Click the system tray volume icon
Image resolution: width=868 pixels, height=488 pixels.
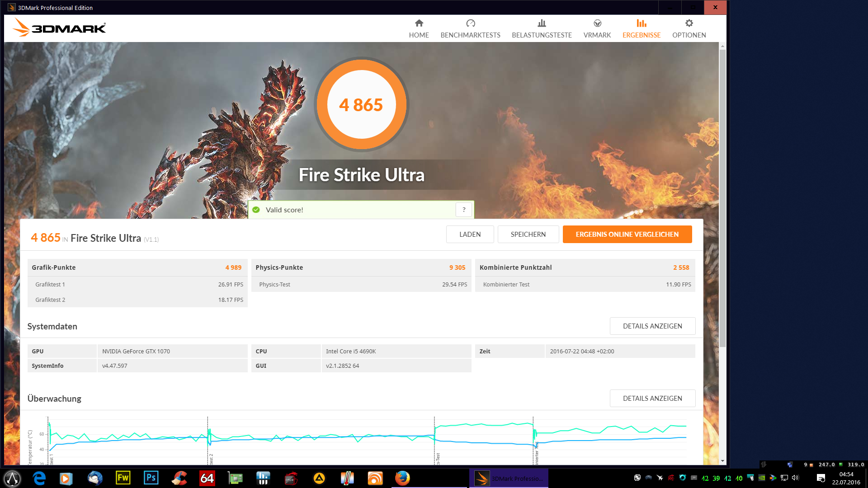pyautogui.click(x=795, y=478)
